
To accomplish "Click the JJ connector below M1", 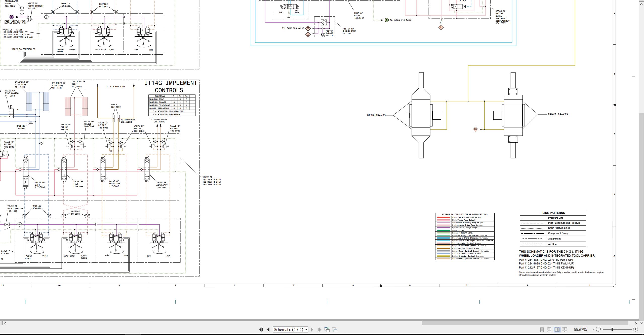I will point(441,27).
